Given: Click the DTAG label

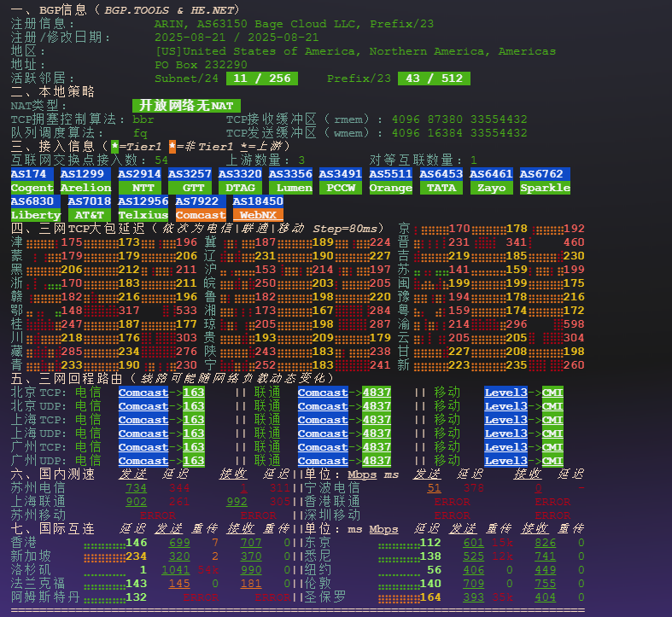Looking at the screenshot, I should click(240, 188).
